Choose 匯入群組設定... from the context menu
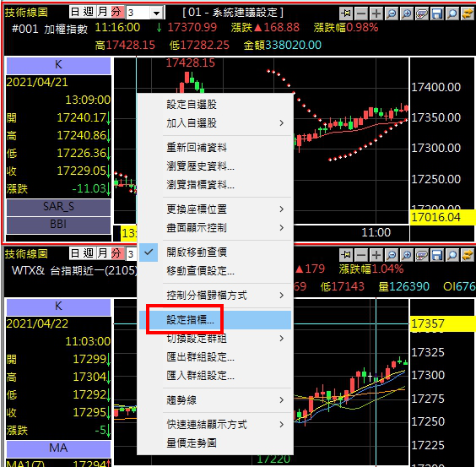 point(215,376)
